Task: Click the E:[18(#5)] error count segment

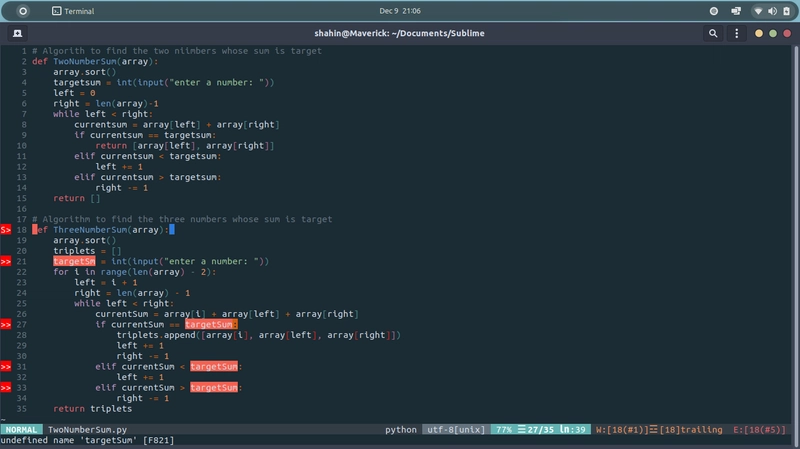Action: (x=759, y=429)
